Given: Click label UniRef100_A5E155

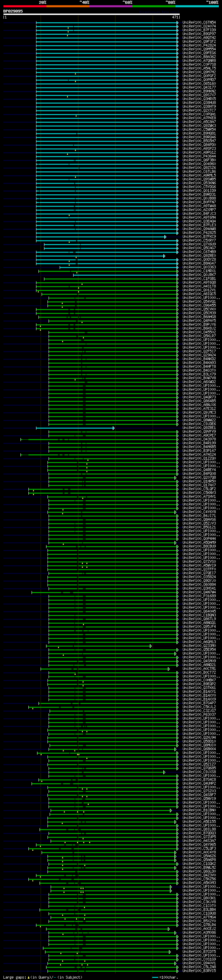Looking at the screenshot, I should pos(199,822).
